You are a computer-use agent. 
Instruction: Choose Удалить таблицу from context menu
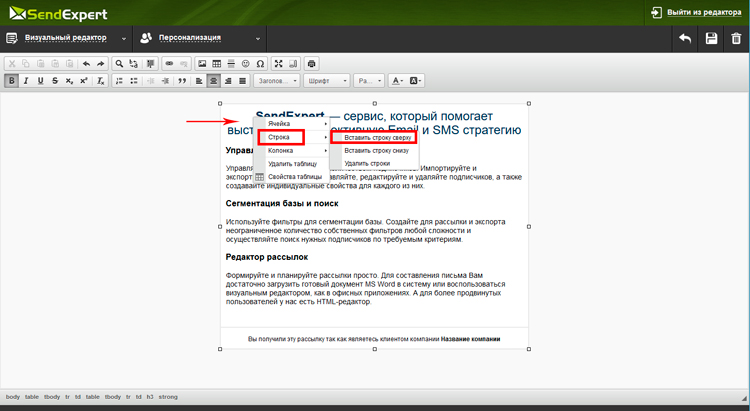pos(292,164)
